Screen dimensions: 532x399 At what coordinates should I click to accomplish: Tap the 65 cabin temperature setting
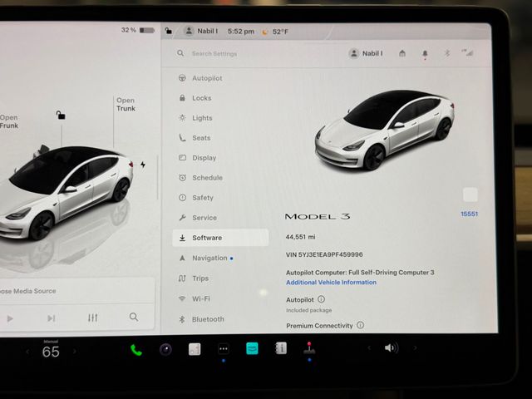click(51, 352)
